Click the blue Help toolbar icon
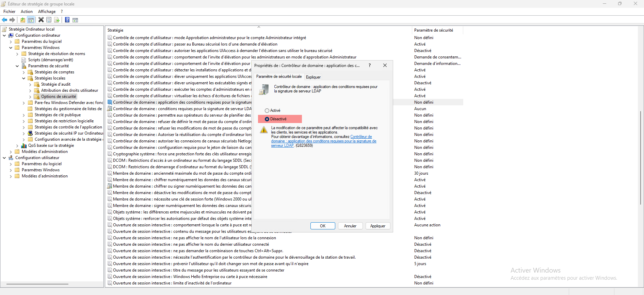 [x=67, y=20]
